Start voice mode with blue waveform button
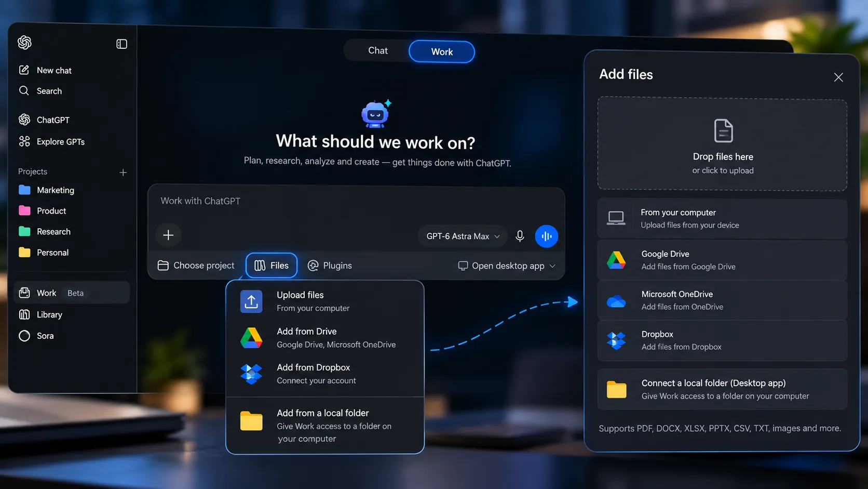 546,236
